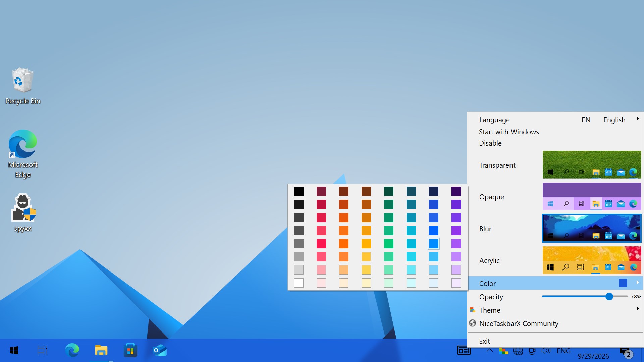Click the ENG input language indicator
644x362 pixels.
[563, 351]
